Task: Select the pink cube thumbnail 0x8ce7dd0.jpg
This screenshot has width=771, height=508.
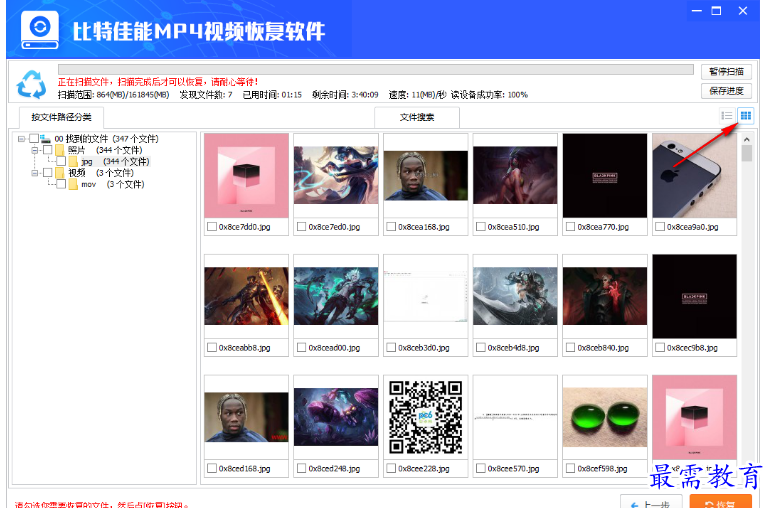Action: 246,176
